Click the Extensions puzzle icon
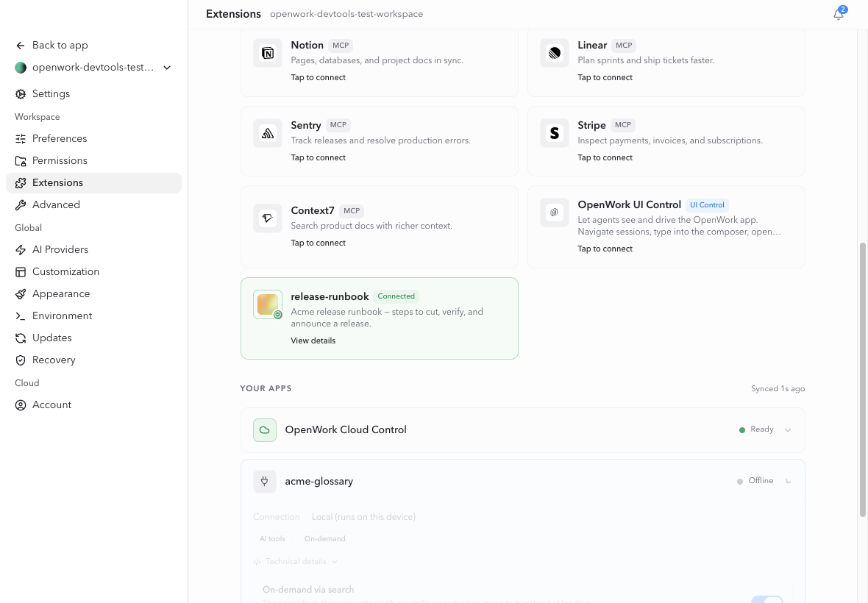Viewport: 868px width, 603px height. click(x=21, y=183)
